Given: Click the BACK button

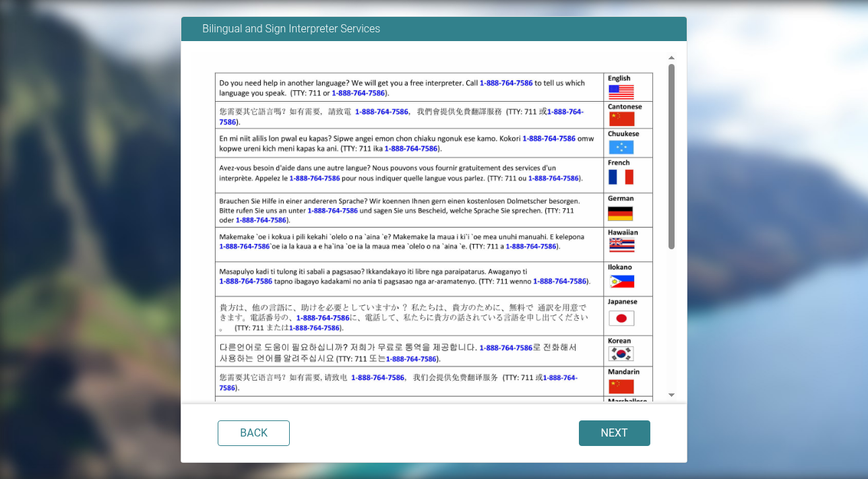Looking at the screenshot, I should coord(253,433).
